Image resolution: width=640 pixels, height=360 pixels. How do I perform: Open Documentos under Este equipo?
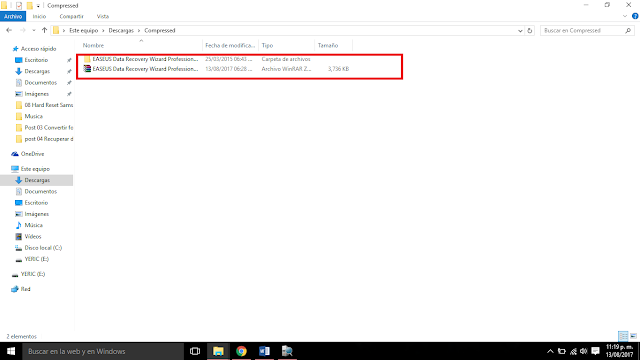point(40,191)
